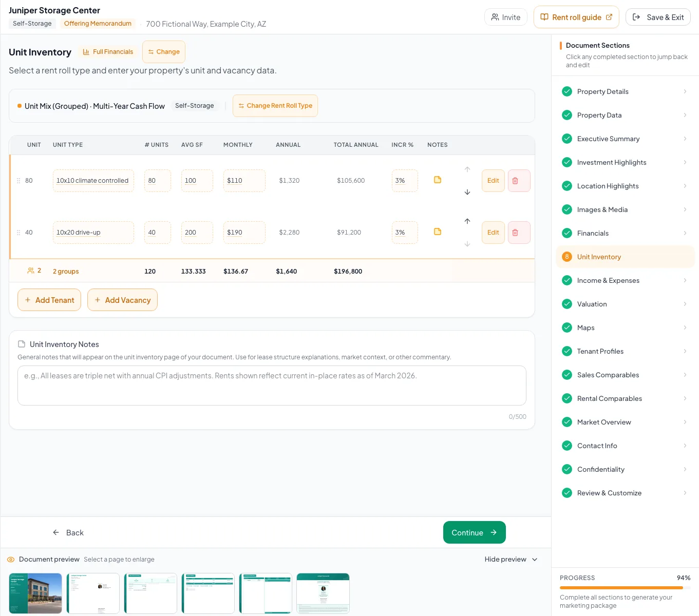Edit the 10x10 climate controlled row
The height and width of the screenshot is (616, 699).
pos(493,181)
